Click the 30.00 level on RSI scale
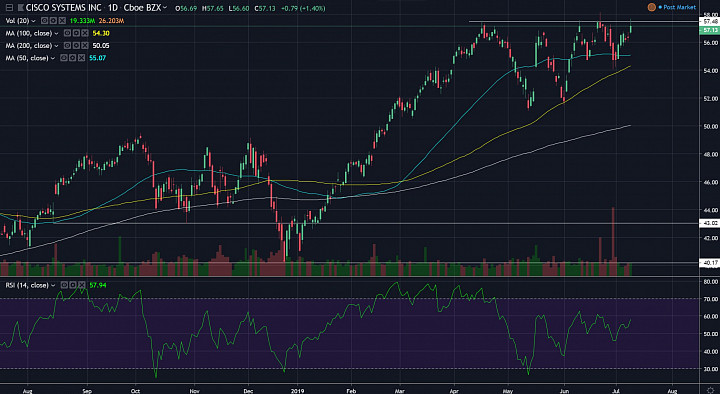The width and height of the screenshot is (720, 394). pyautogui.click(x=710, y=369)
